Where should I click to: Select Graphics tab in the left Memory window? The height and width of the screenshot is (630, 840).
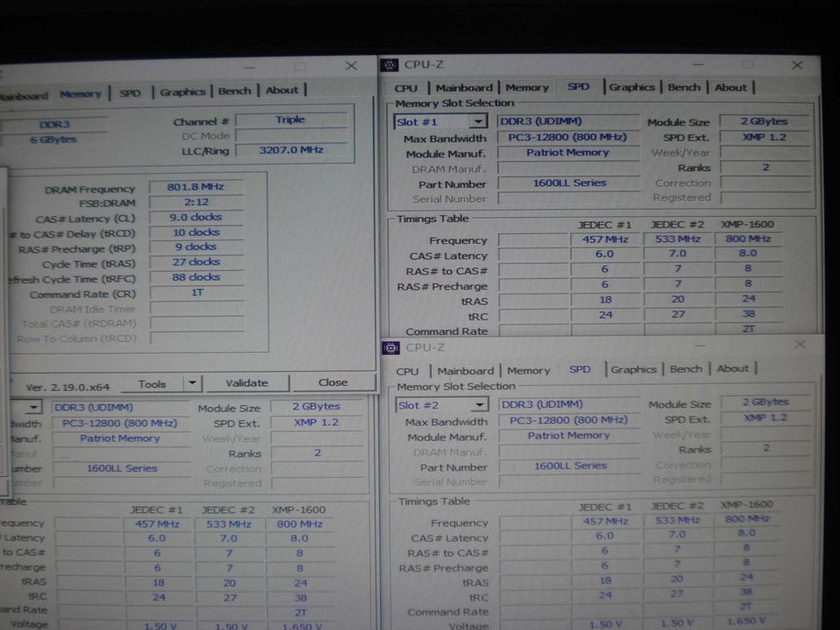(x=182, y=92)
